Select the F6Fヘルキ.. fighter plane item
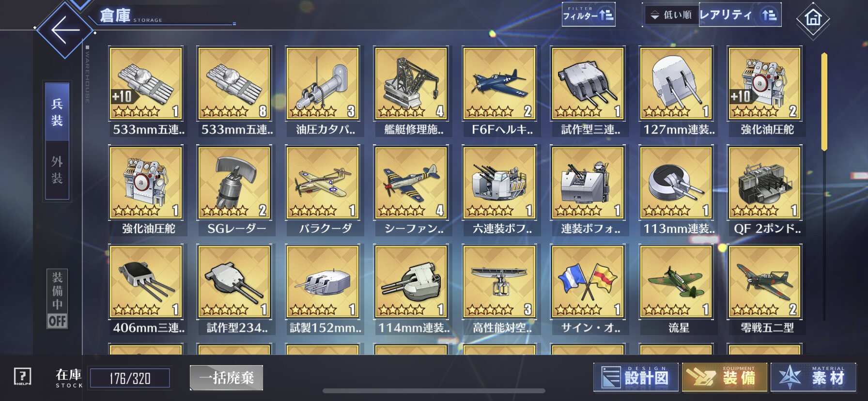868x401 pixels. [499, 91]
